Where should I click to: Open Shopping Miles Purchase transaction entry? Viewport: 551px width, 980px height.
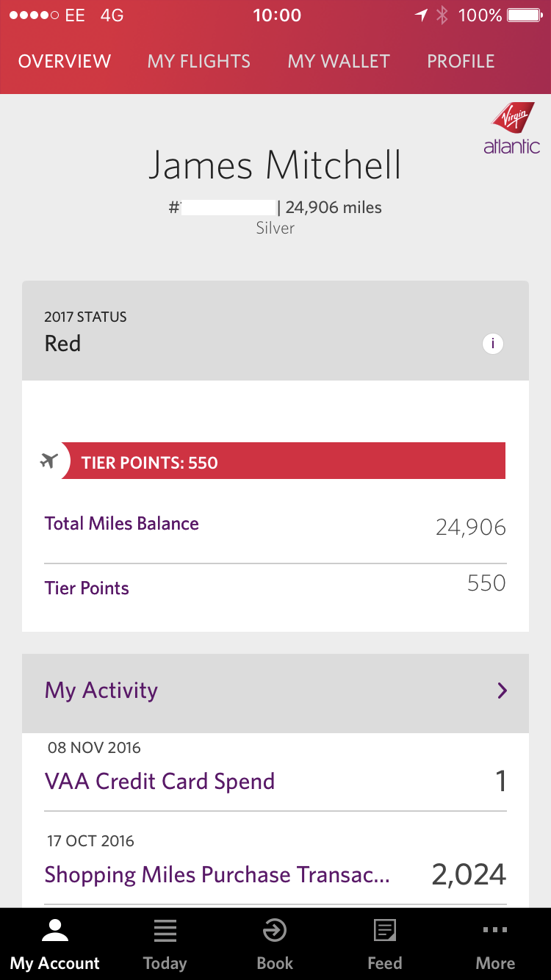click(x=275, y=865)
